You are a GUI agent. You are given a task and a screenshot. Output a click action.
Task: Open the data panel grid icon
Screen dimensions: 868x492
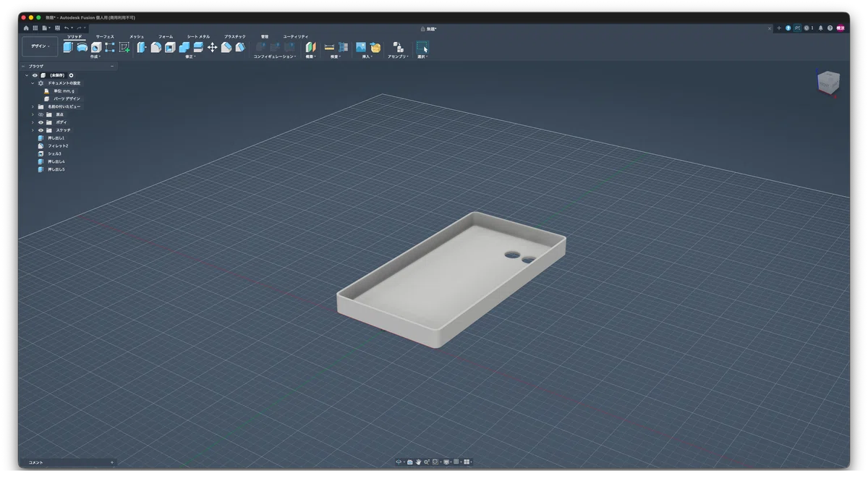(x=35, y=28)
